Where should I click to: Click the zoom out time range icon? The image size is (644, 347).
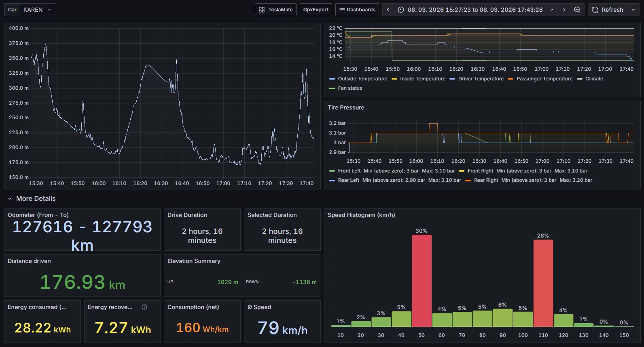[577, 10]
